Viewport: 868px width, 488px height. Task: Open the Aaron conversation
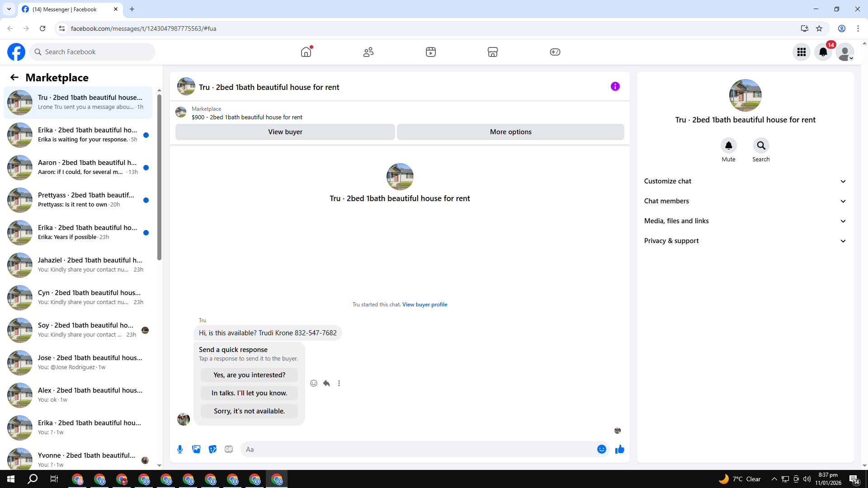click(x=78, y=168)
